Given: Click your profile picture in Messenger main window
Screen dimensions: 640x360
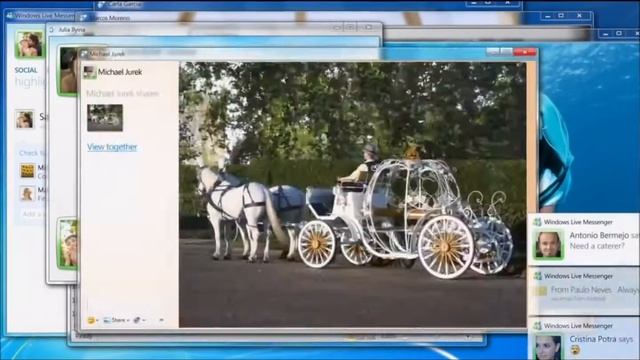Looking at the screenshot, I should click(29, 44).
